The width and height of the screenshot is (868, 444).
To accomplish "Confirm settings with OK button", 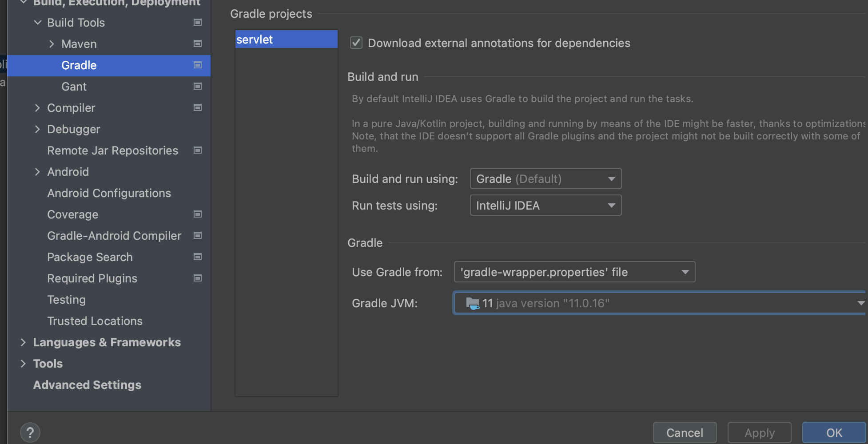I will (x=834, y=432).
